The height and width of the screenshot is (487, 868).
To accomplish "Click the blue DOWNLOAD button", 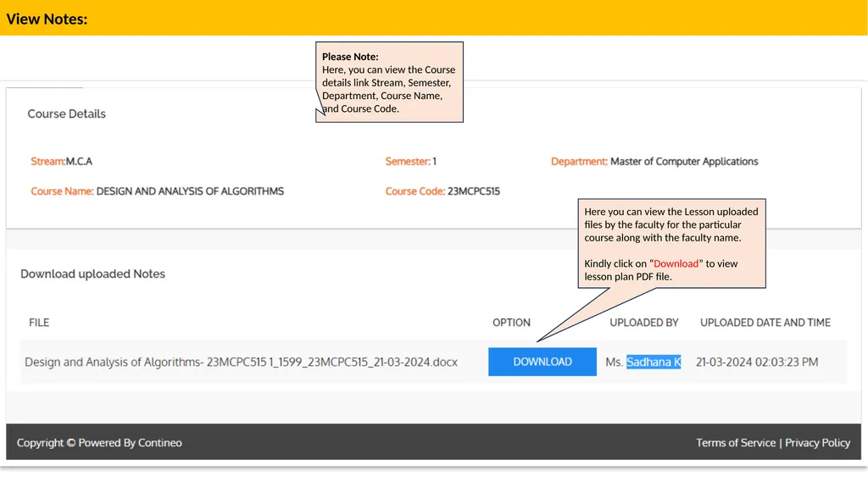I will click(542, 362).
